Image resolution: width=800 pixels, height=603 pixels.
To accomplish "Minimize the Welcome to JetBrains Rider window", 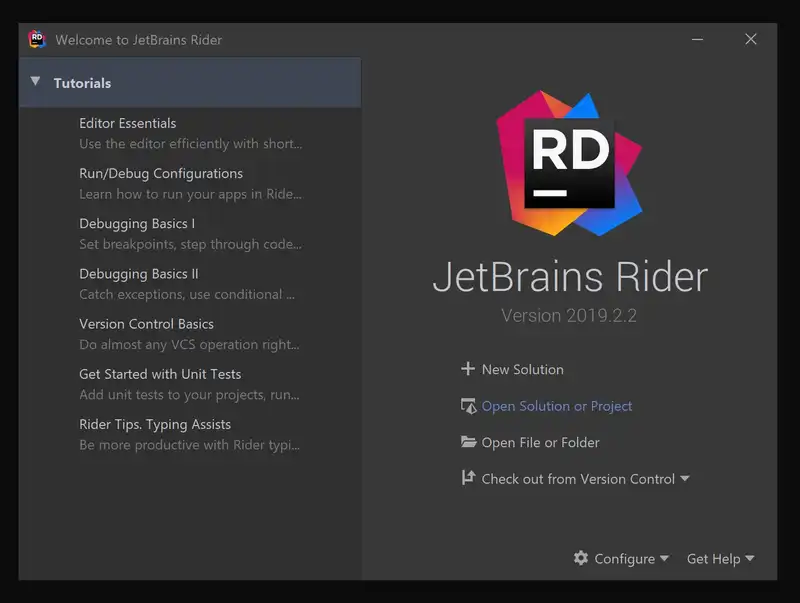I will pos(697,40).
